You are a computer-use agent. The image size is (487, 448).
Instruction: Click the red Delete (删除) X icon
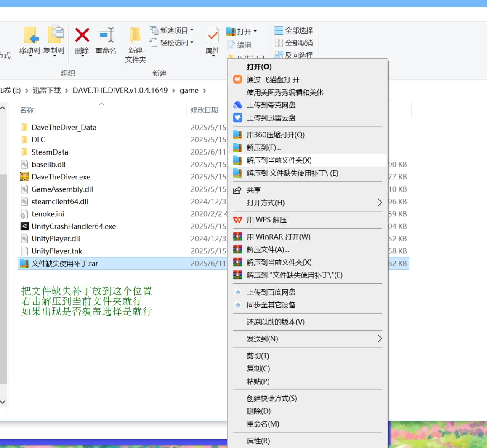tap(82, 35)
